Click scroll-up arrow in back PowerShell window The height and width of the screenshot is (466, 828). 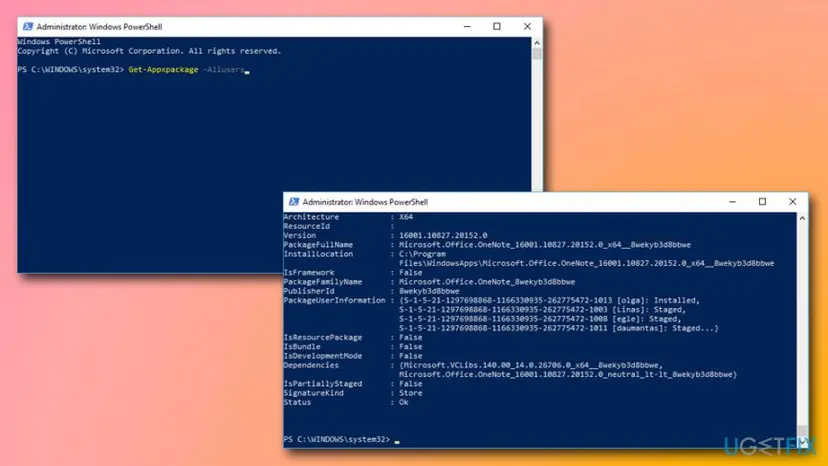click(x=537, y=42)
